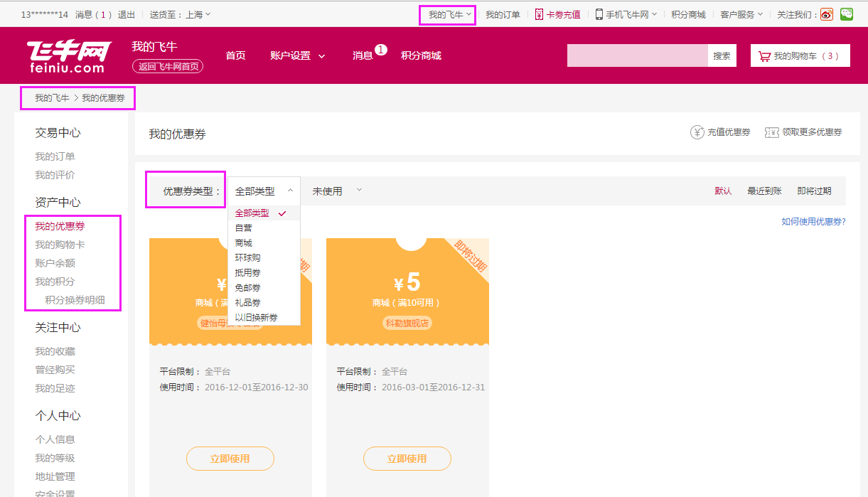The image size is (868, 497).
Task: Click 立即使用 on the 健怡母婴 coupon
Action: tap(230, 459)
